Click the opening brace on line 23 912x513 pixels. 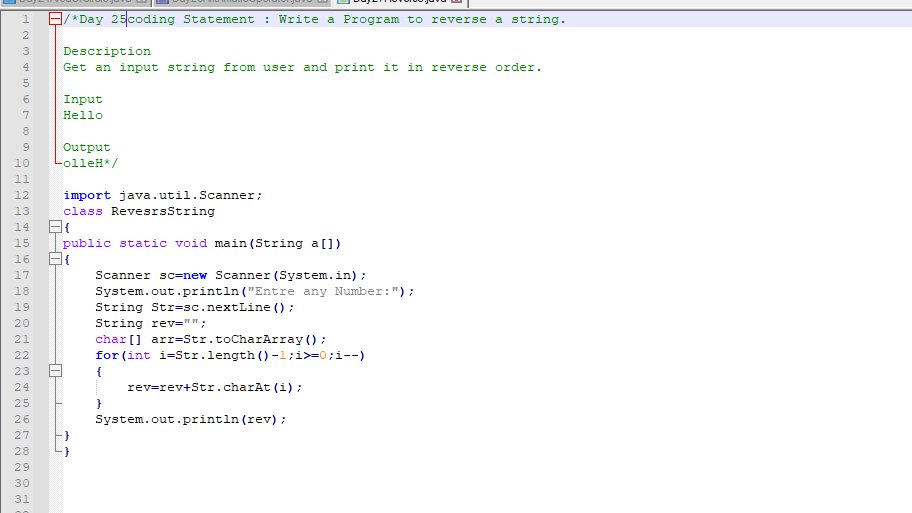tap(99, 371)
